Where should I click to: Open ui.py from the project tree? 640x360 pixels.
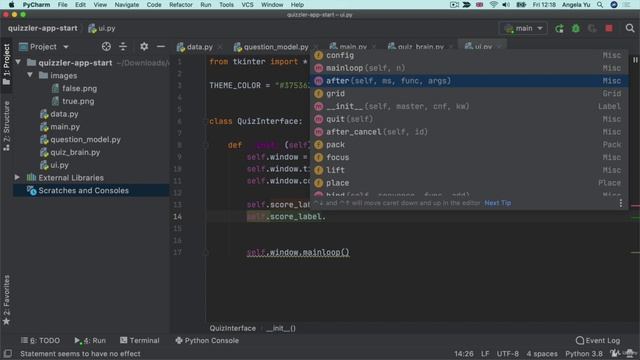coord(54,165)
